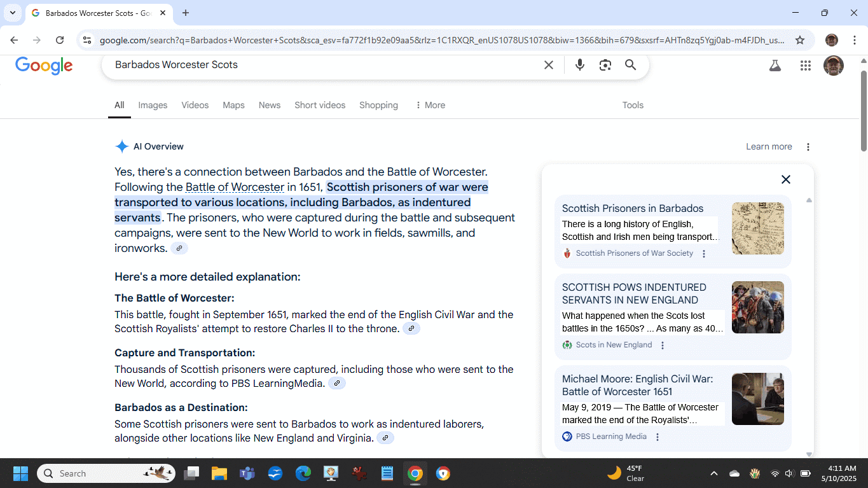Open the Google apps grid
The image size is (868, 488).
806,66
